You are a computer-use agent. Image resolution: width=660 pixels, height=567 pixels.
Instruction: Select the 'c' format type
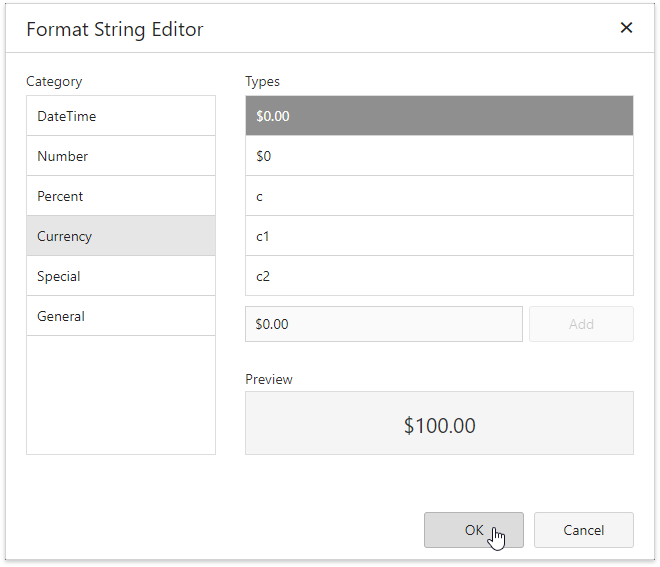[x=439, y=196]
